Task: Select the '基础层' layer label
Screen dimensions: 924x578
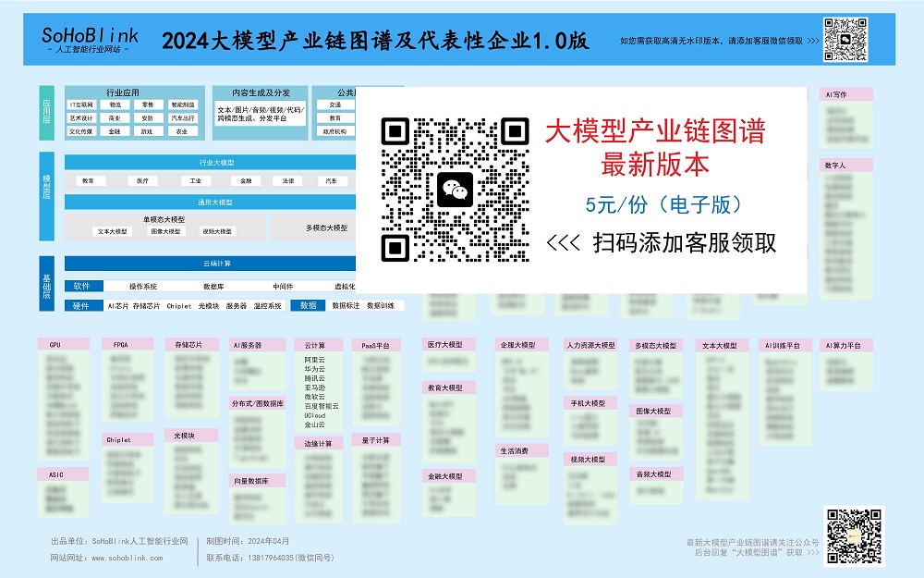Action: point(46,284)
